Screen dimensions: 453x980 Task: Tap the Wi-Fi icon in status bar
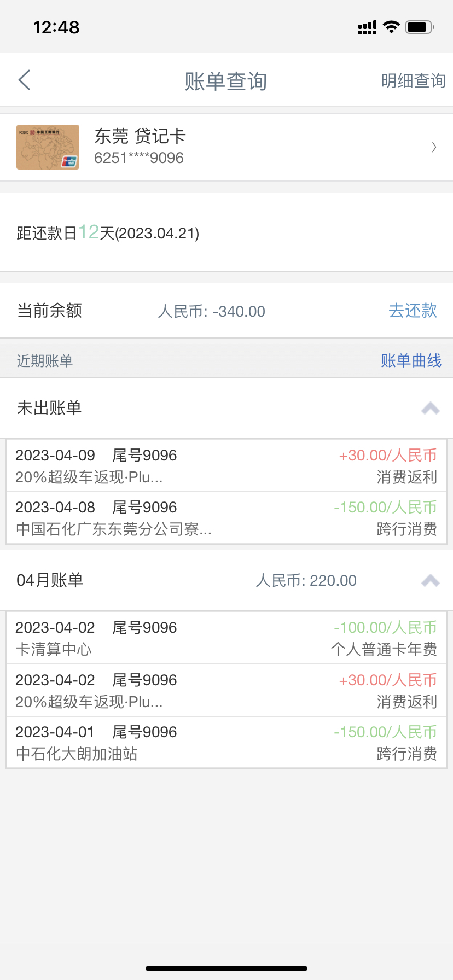point(391,27)
